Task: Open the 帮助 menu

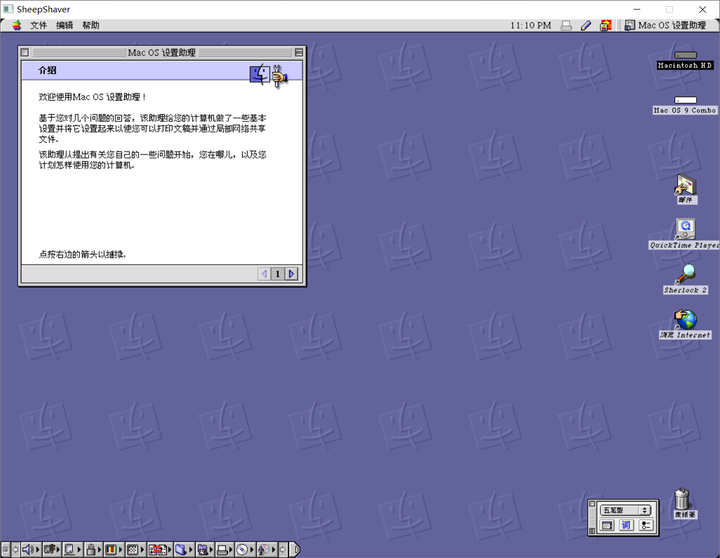Action: click(91, 25)
